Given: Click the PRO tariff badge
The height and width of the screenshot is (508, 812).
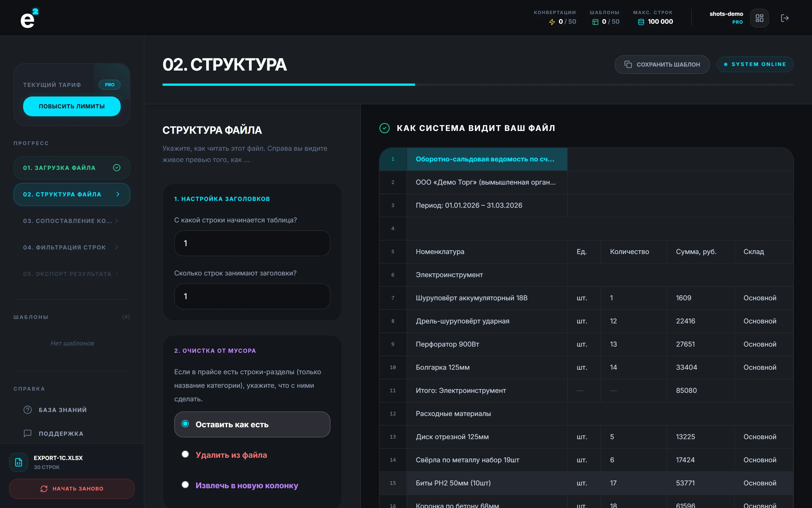Looking at the screenshot, I should [110, 85].
